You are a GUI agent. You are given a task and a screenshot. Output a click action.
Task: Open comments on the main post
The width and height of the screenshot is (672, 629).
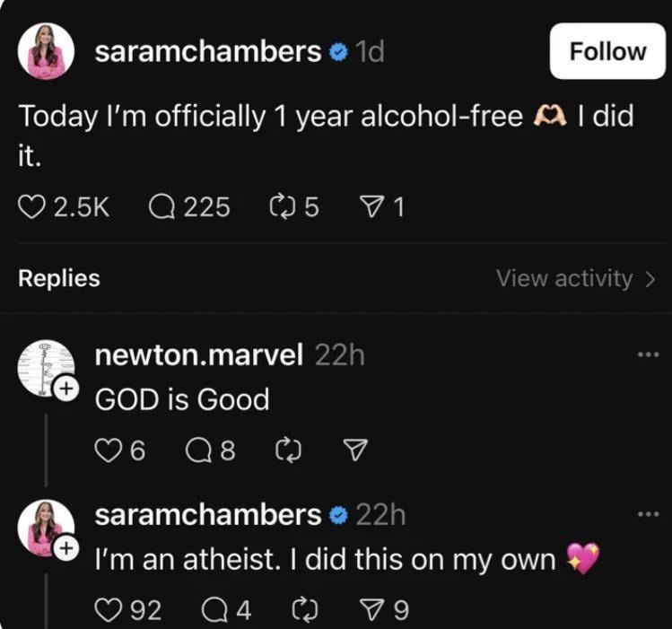pyautogui.click(x=161, y=207)
